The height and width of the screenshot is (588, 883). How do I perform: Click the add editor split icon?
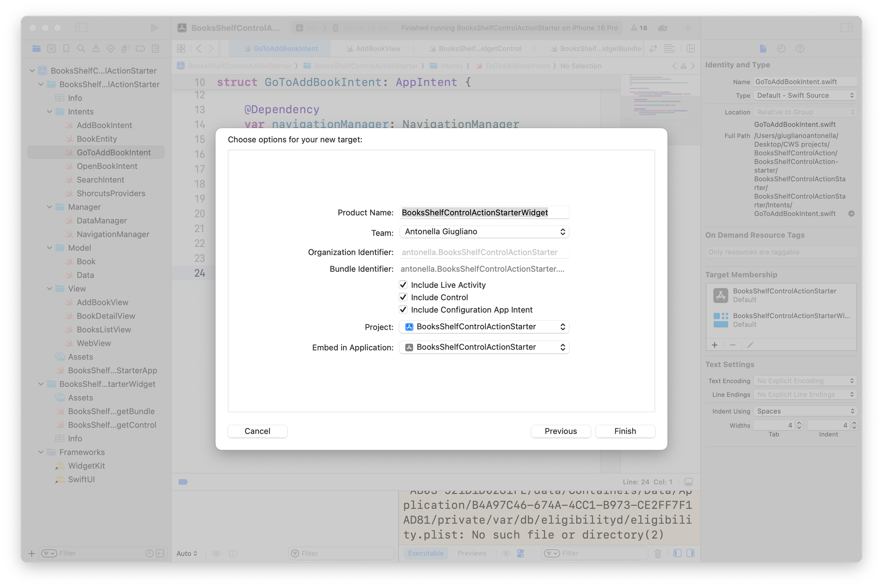[x=691, y=49]
